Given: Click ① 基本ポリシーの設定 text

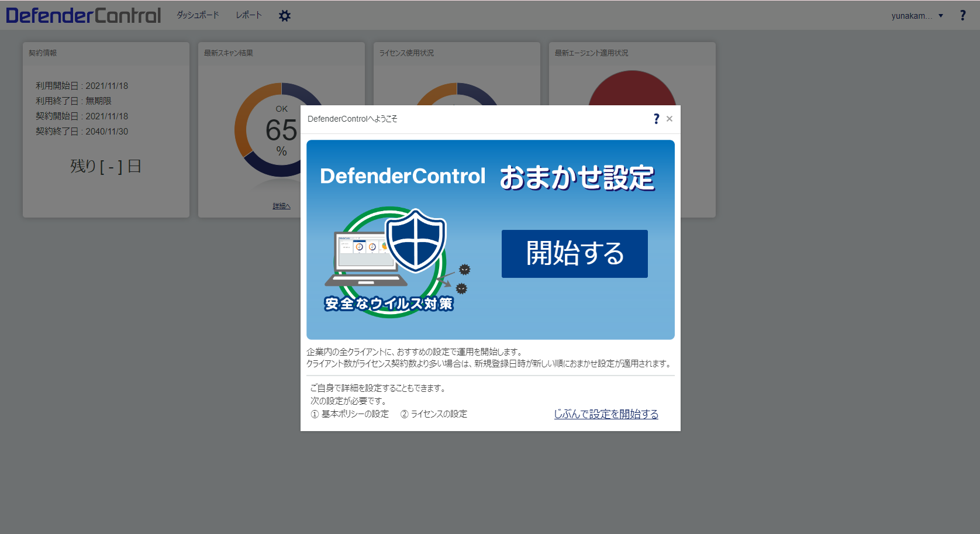Looking at the screenshot, I should [x=350, y=414].
